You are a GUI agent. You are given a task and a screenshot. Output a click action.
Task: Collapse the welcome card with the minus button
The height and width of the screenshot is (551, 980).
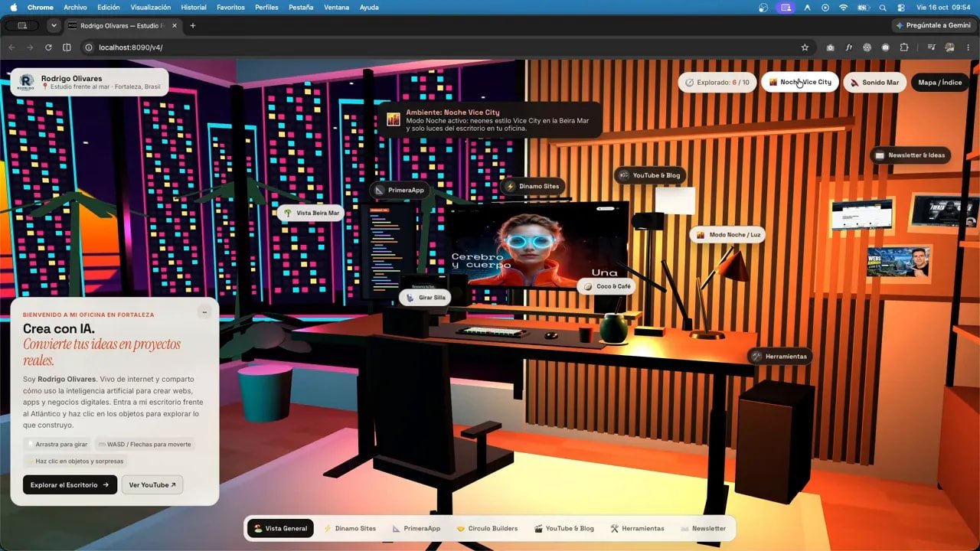(204, 311)
